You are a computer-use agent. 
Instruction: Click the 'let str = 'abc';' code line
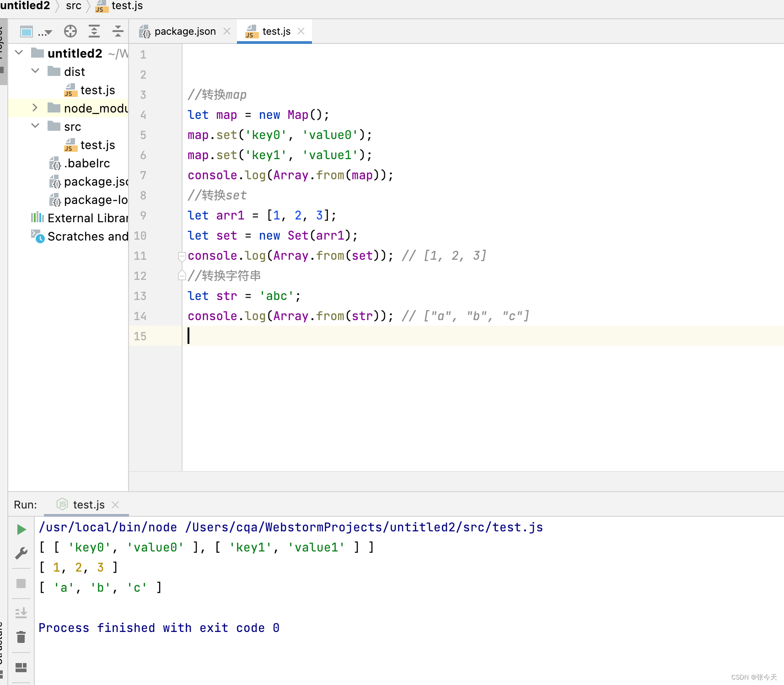pyautogui.click(x=244, y=296)
